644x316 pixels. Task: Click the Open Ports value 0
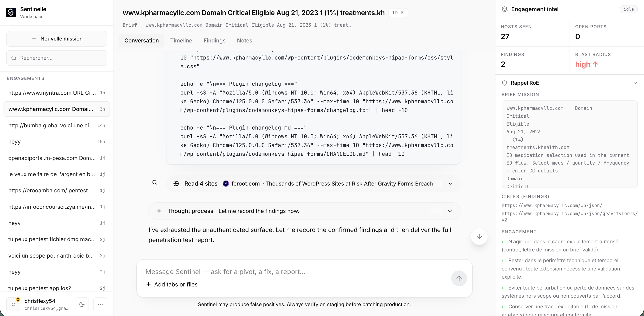click(x=577, y=37)
